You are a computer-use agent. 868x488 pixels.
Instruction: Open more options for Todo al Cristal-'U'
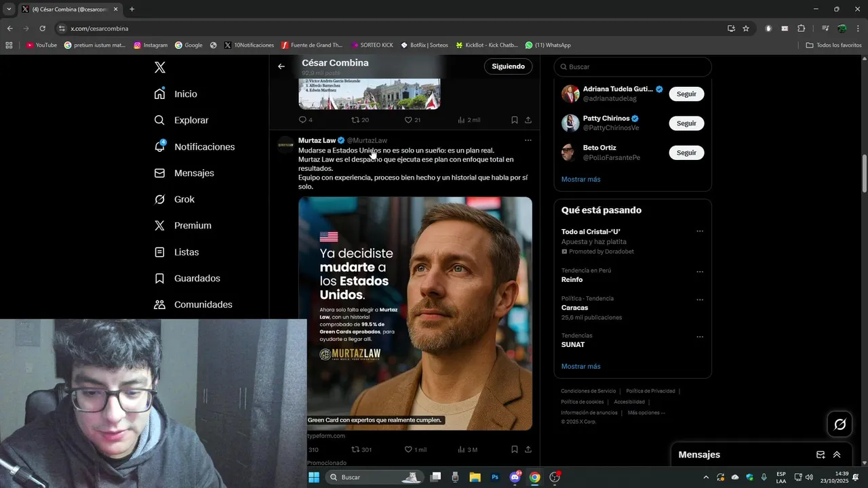[700, 231]
